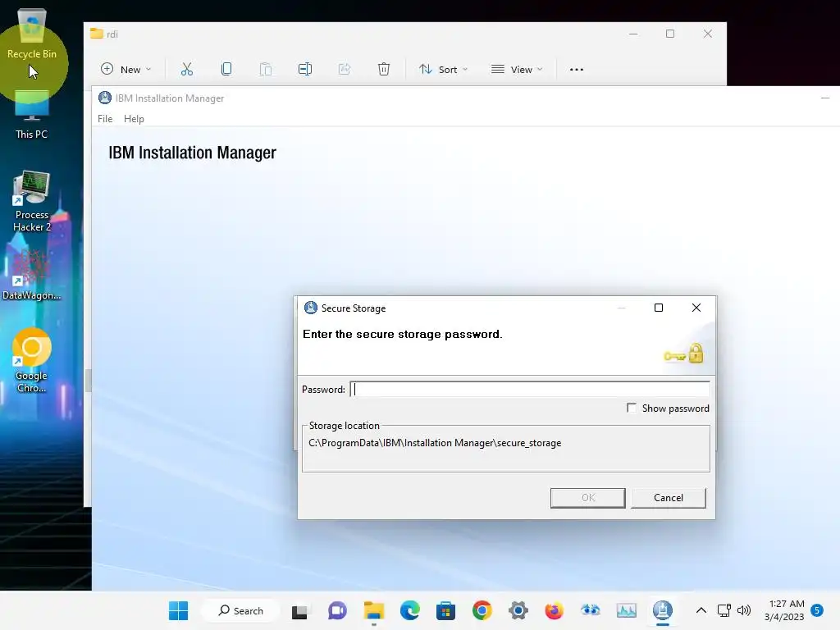Focus the Password input field
Viewport: 840px width, 630px height.
tap(530, 390)
